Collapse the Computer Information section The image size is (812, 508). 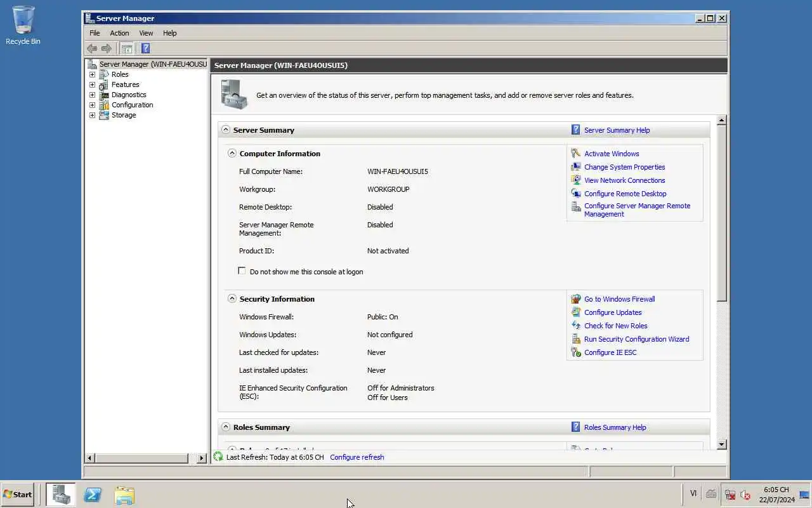pos(232,153)
